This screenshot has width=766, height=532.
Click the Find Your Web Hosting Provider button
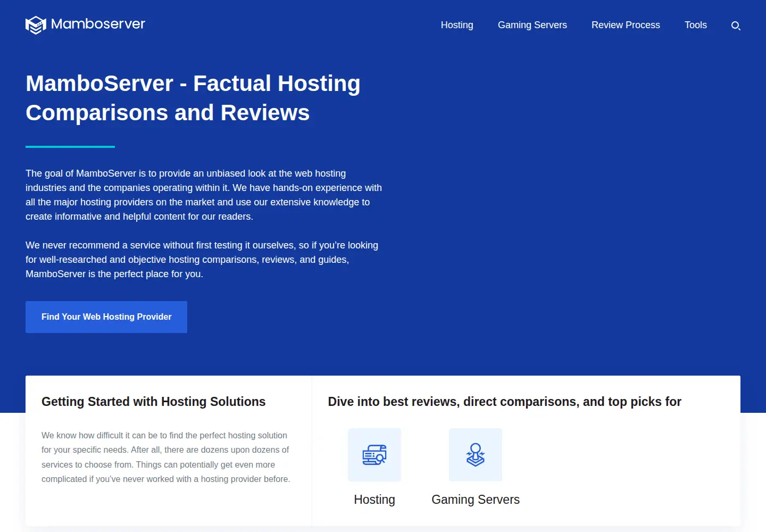pyautogui.click(x=106, y=317)
